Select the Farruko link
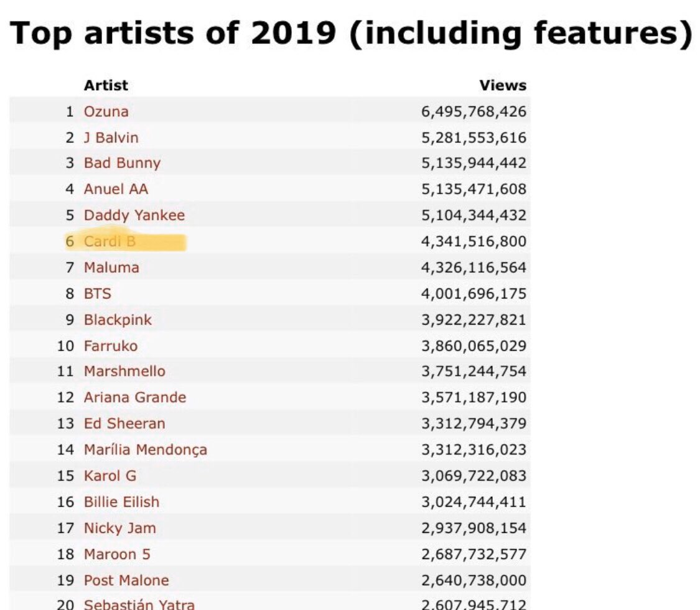700x610 pixels. pos(111,346)
